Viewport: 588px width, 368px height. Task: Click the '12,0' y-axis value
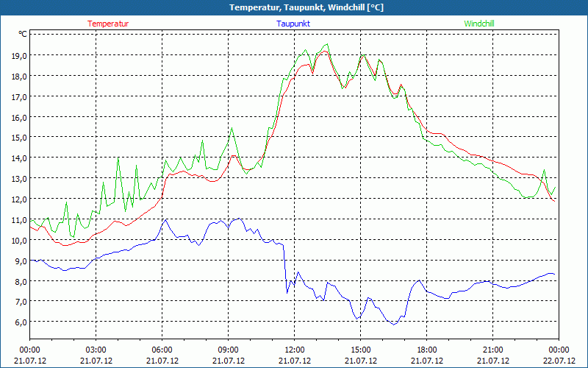pyautogui.click(x=19, y=199)
